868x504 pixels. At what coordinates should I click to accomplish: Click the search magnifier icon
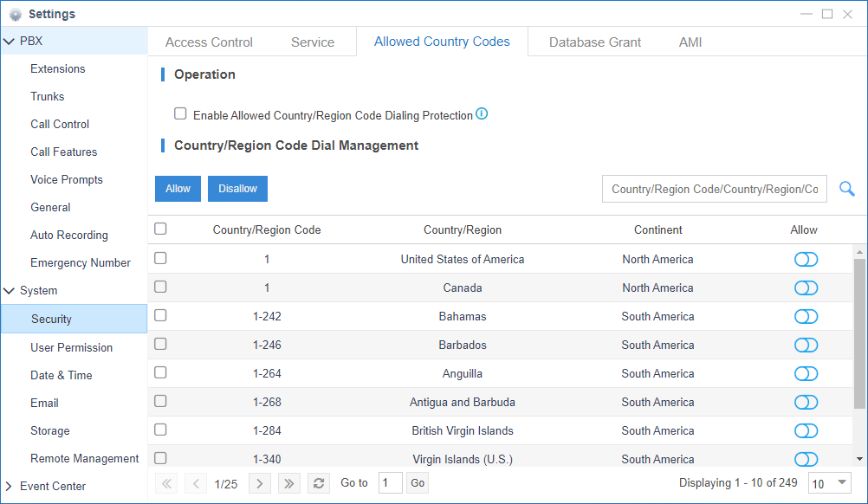pyautogui.click(x=846, y=189)
